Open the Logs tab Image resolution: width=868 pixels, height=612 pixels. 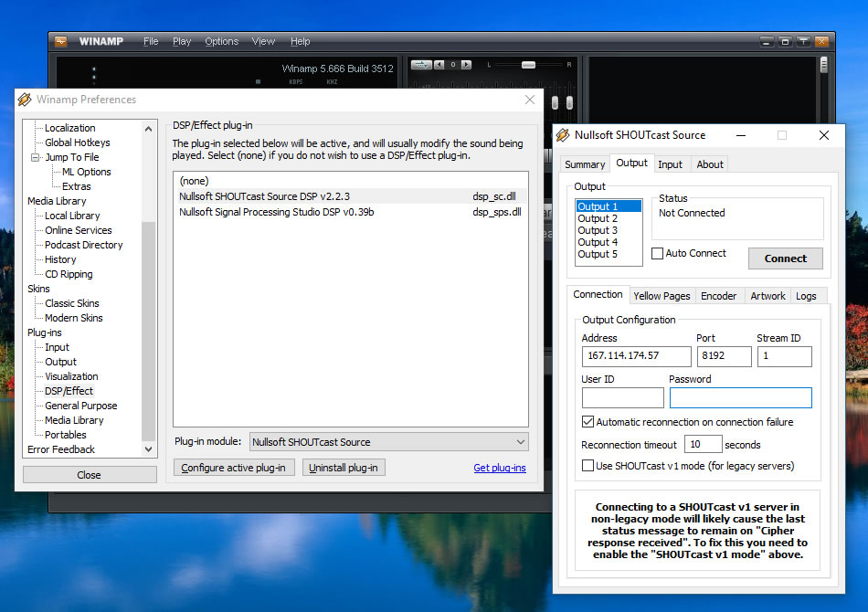coord(806,296)
